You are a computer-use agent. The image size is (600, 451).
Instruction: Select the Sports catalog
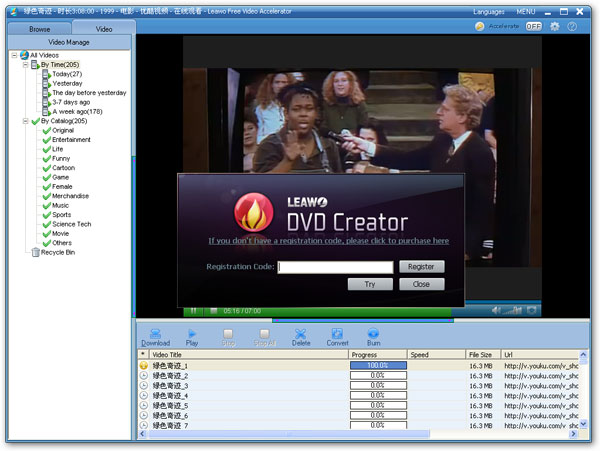(57, 215)
